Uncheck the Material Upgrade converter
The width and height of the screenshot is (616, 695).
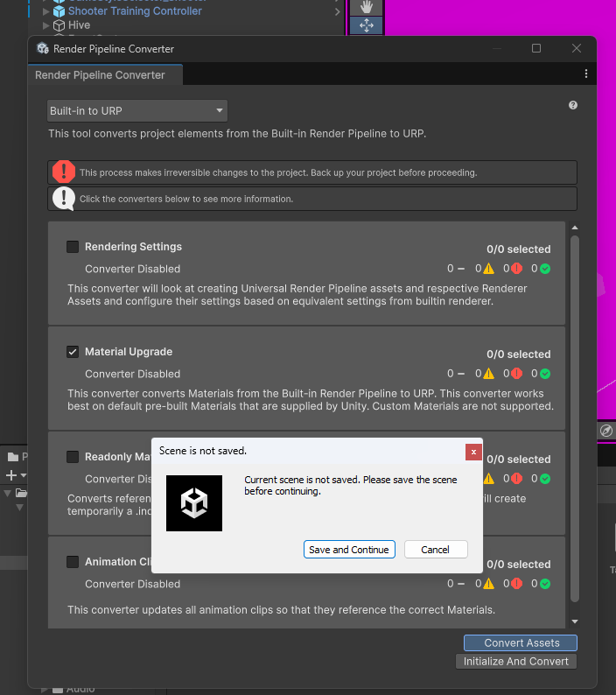(x=73, y=352)
